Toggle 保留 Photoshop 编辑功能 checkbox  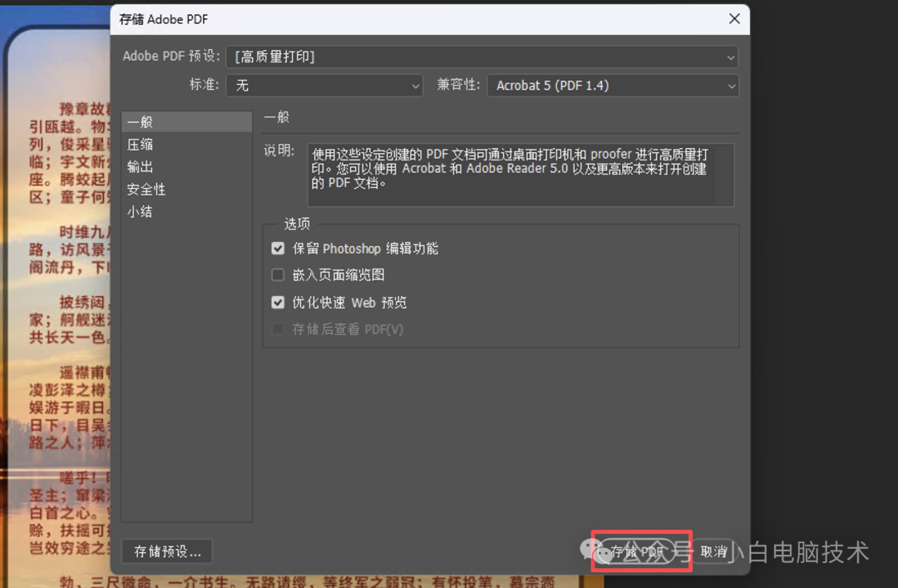pos(278,248)
